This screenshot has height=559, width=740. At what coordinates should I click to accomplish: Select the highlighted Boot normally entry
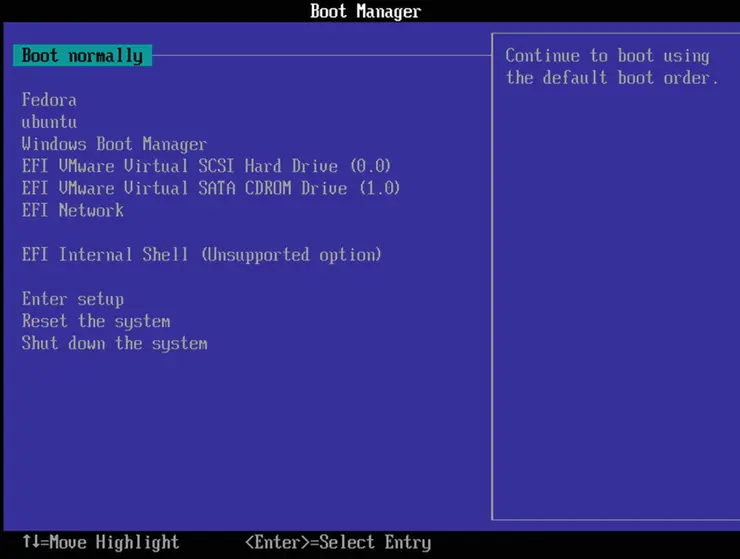coord(82,56)
